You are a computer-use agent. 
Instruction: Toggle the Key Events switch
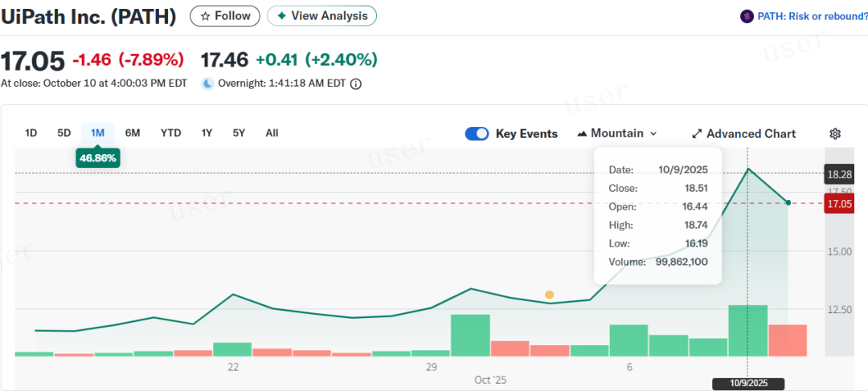point(477,134)
